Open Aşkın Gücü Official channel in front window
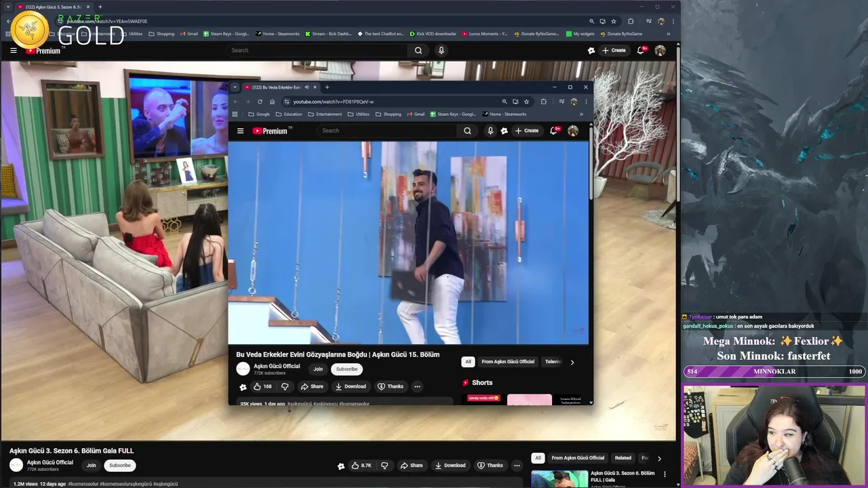 [277, 366]
